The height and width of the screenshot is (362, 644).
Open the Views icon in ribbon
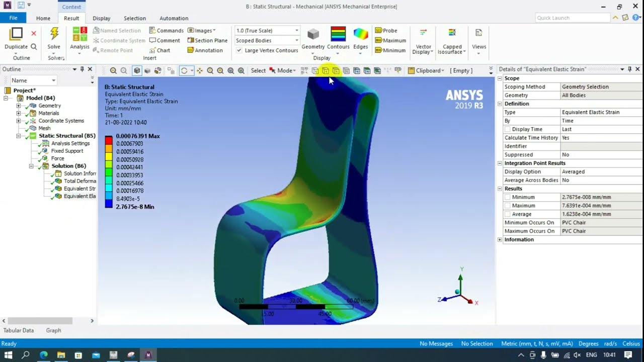(x=479, y=39)
